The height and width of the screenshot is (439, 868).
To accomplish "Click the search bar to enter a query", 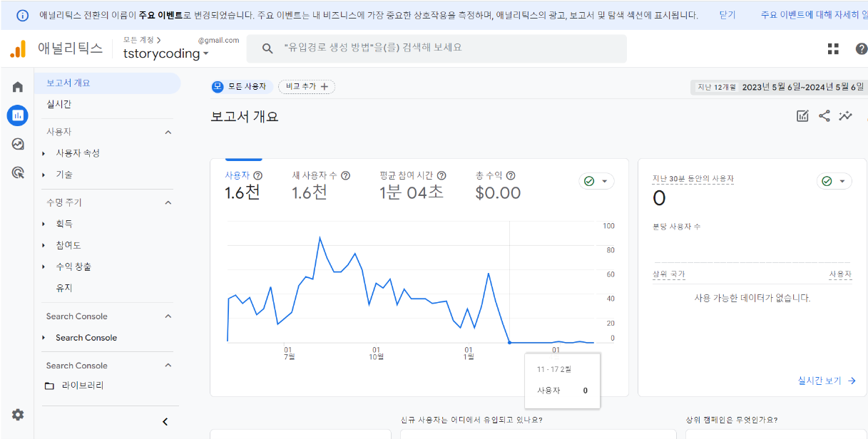I will click(x=435, y=48).
